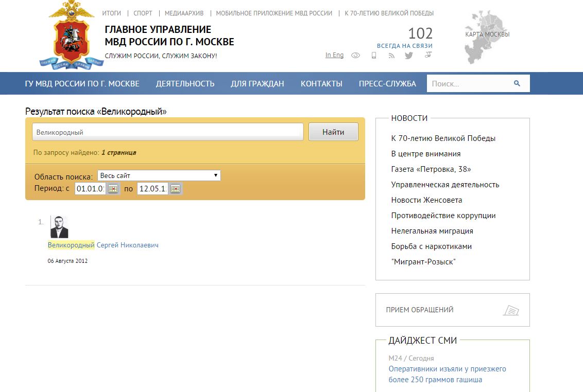Image resolution: width=583 pixels, height=392 pixels.
Task: Open Нелегальная миграция link
Action: click(x=432, y=231)
